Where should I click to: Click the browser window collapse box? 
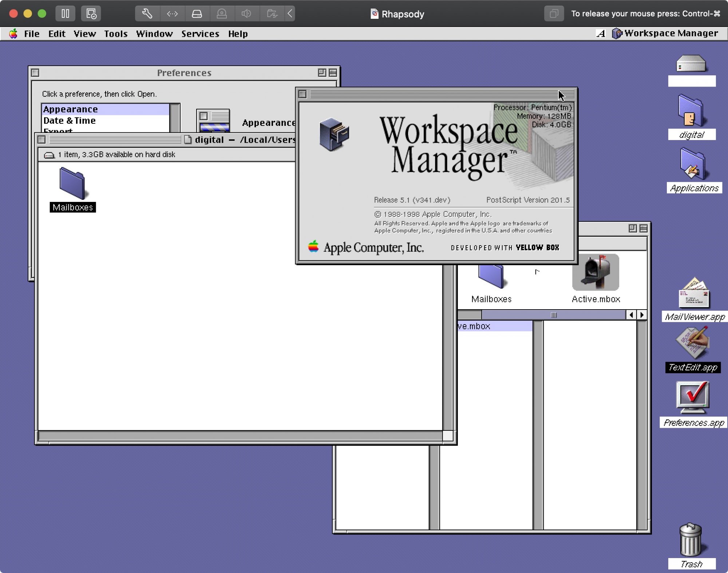pyautogui.click(x=644, y=228)
